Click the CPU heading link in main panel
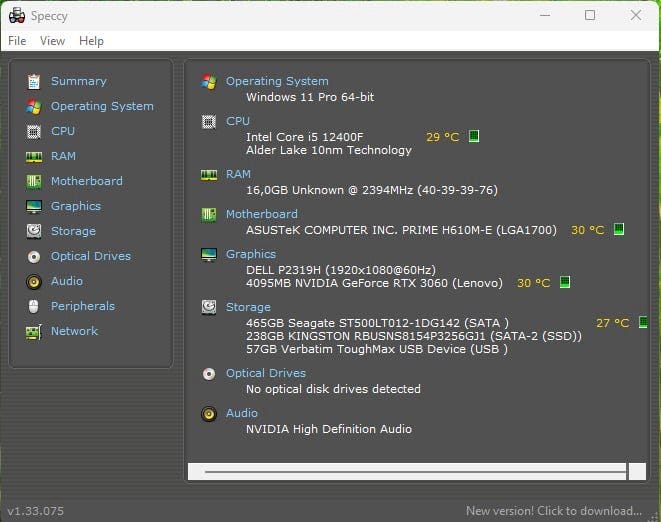Screen dimensions: 661x522 [238, 121]
